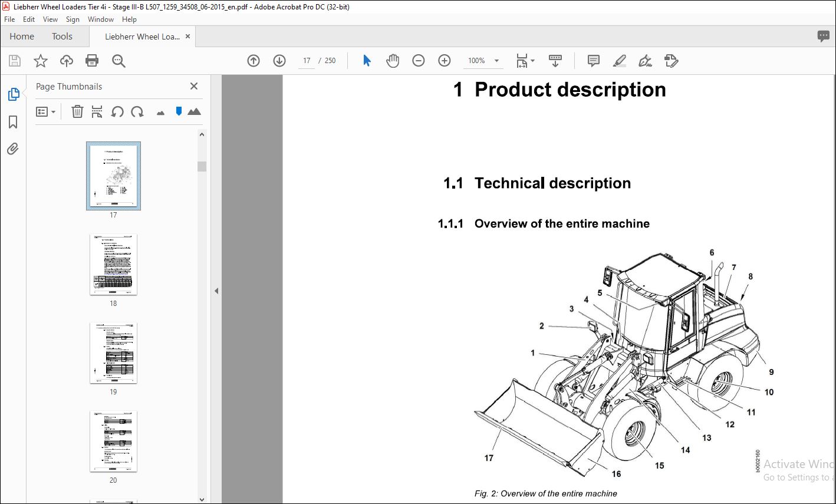This screenshot has width=836, height=504.
Task: Switch to the Tools tab
Action: 62,37
